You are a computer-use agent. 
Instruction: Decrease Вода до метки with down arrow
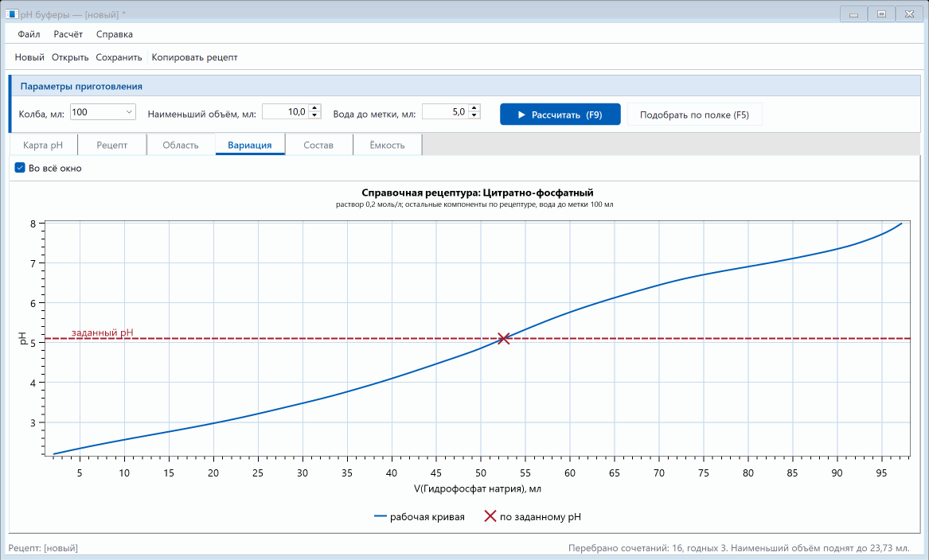474,115
